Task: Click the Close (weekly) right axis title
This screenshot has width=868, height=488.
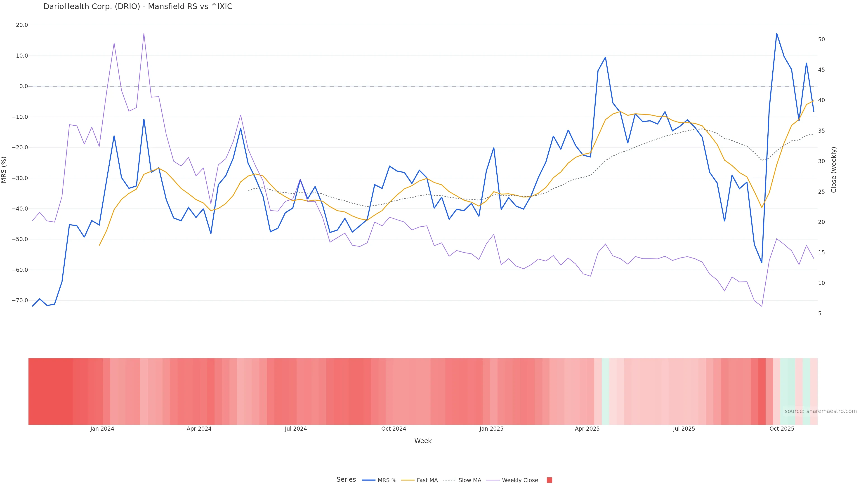Action: [834, 170]
